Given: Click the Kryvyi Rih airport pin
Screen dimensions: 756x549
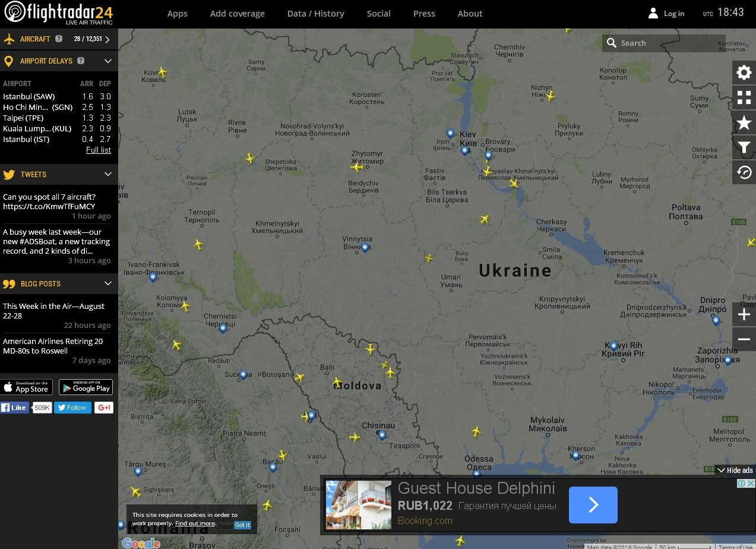Looking at the screenshot, I should 613,346.
